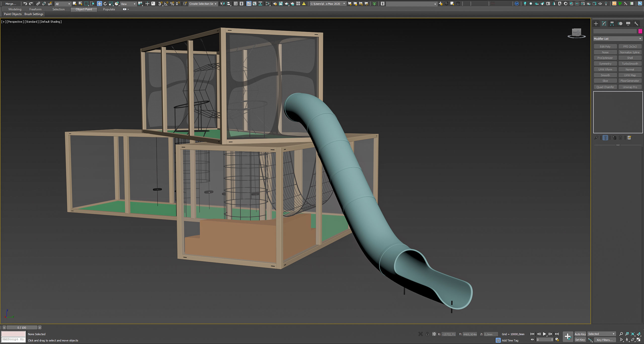Click the Pin Stack icon
Screen dimensions: 644x344
pos(596,138)
